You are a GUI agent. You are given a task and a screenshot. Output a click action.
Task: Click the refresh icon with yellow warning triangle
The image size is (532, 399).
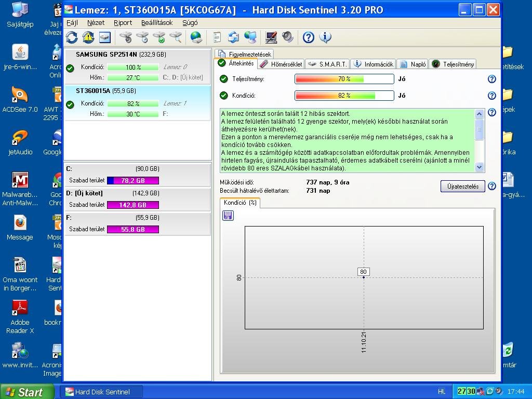coord(88,37)
